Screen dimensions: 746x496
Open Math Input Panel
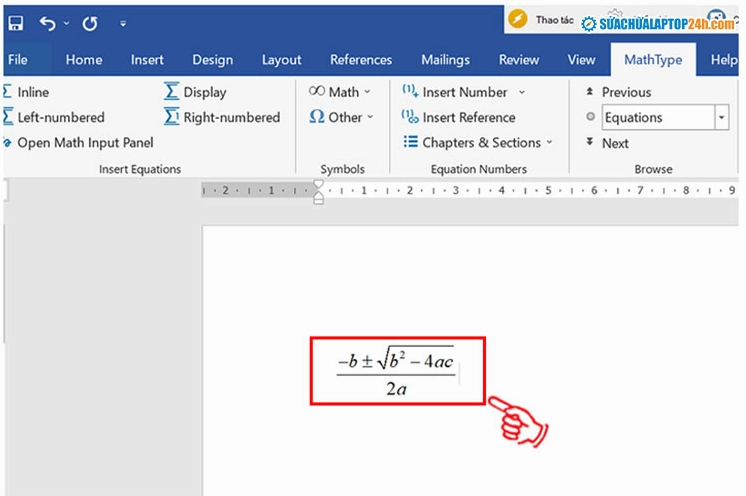point(79,143)
